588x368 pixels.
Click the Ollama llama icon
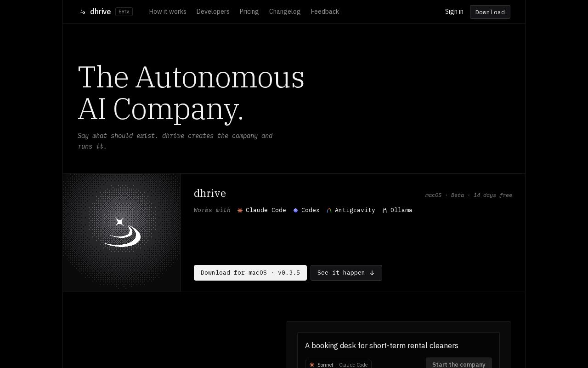[x=384, y=210]
